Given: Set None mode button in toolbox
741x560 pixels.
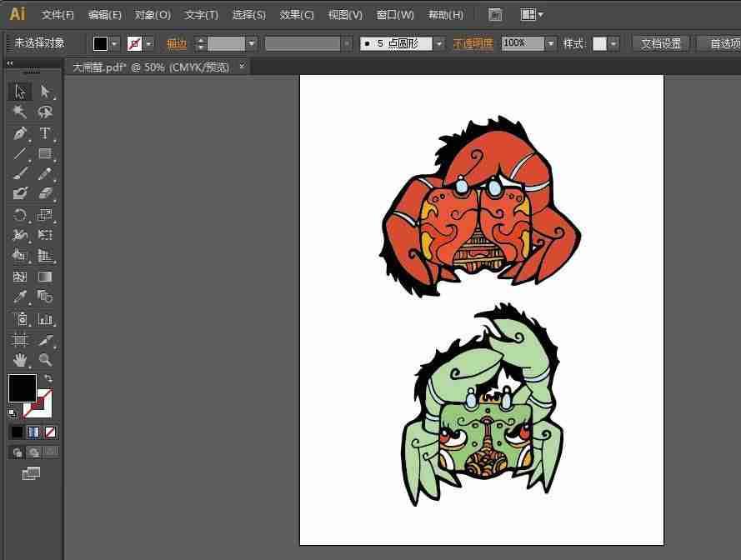Looking at the screenshot, I should click(50, 432).
